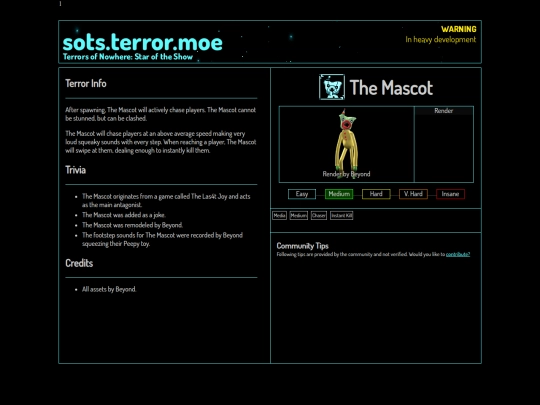
Task: Click the yellow WARNING label
Action: (459, 29)
